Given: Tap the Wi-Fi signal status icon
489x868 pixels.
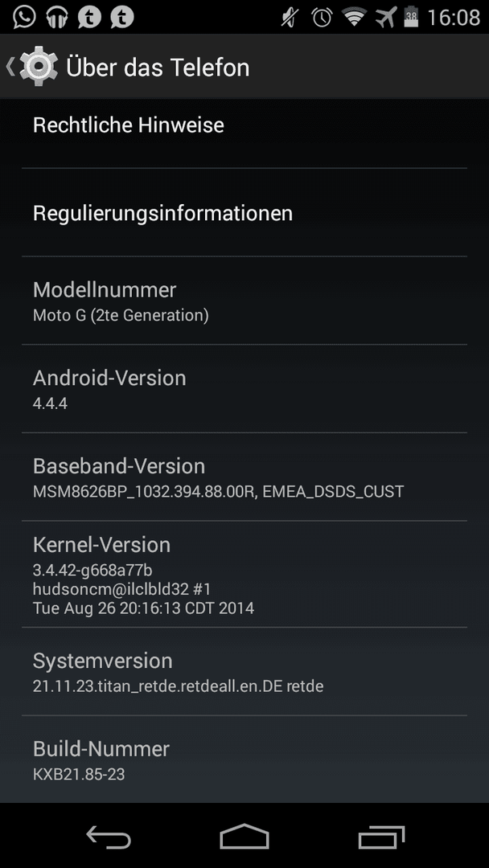Looking at the screenshot, I should click(x=355, y=17).
